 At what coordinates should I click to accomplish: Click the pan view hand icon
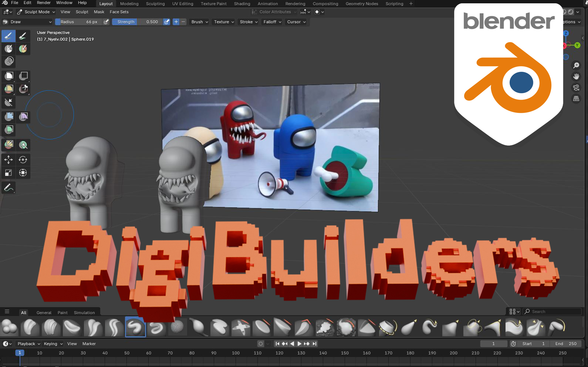click(576, 77)
